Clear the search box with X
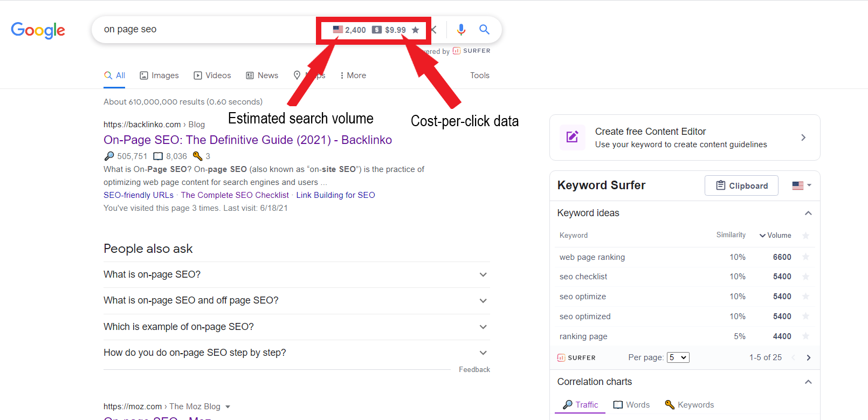This screenshot has height=420, width=868. 435,30
